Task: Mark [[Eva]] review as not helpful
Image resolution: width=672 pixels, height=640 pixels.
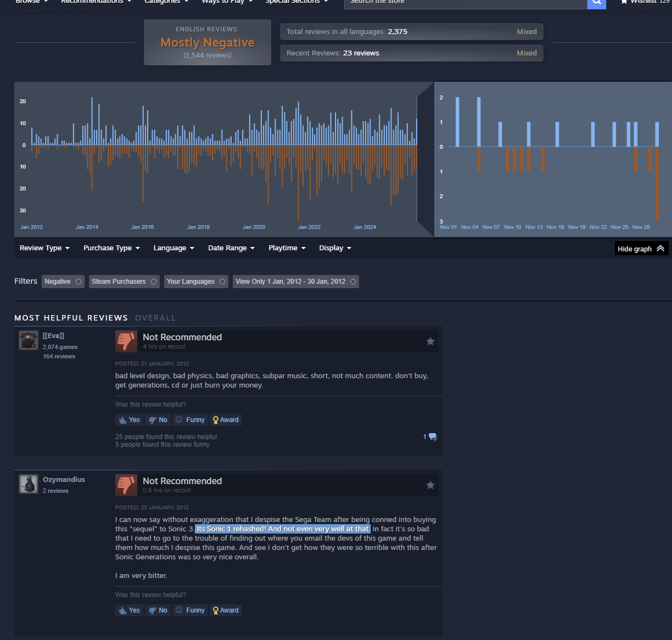Action: pyautogui.click(x=158, y=420)
